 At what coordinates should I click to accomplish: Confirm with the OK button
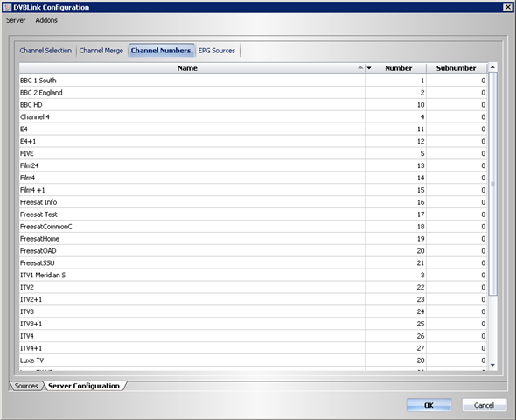coord(429,405)
